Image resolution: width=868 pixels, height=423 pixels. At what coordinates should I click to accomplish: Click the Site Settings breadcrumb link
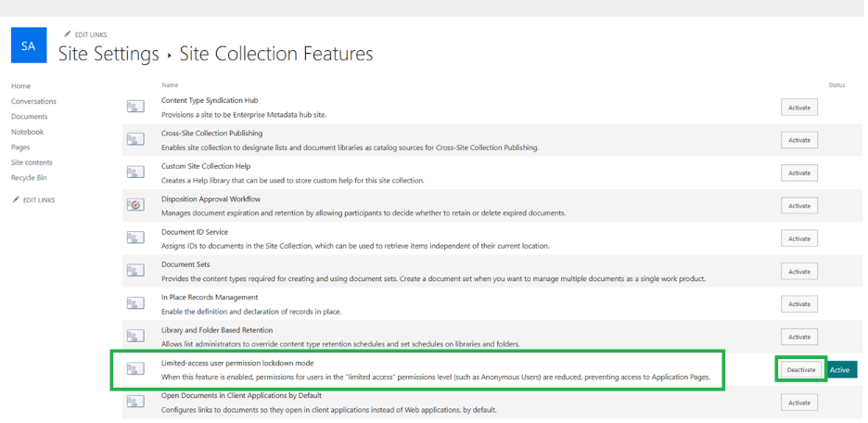pyautogui.click(x=108, y=54)
